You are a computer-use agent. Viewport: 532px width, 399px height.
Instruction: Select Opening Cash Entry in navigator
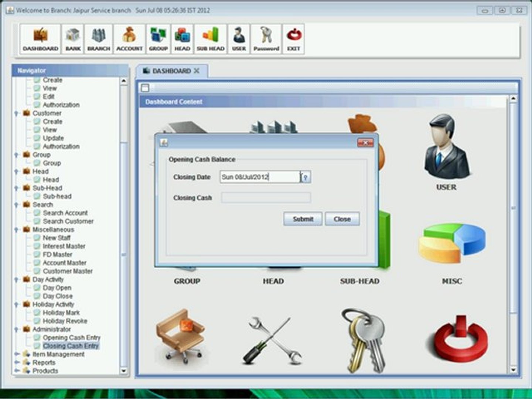(71, 338)
